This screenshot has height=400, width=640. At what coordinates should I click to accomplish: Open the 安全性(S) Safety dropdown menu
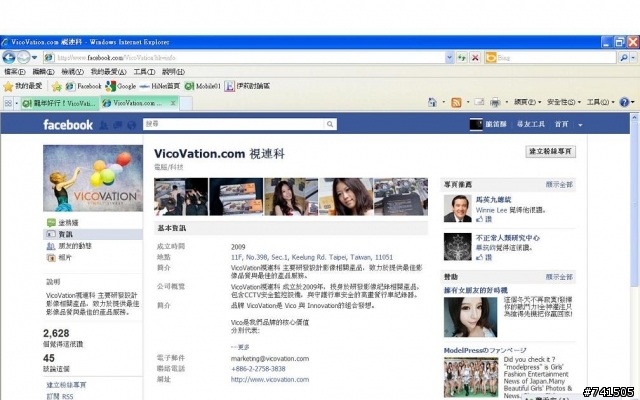pos(563,102)
